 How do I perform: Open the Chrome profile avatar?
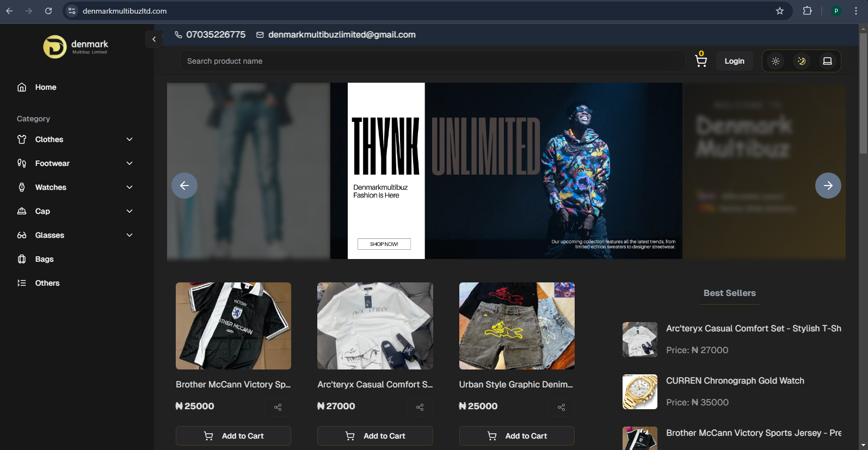click(836, 11)
